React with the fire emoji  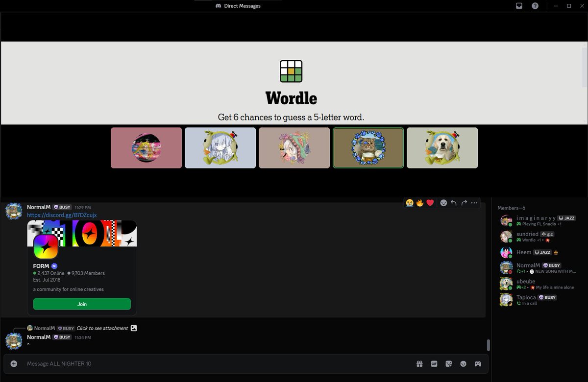click(x=419, y=203)
